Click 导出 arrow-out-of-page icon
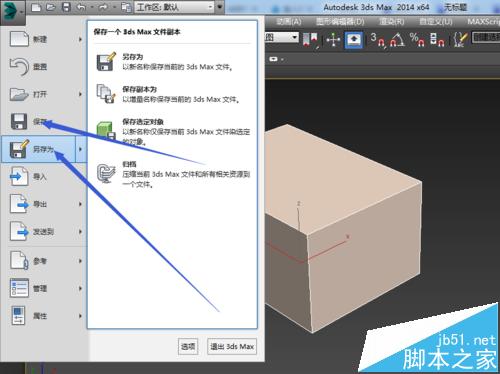500x374 pixels. tap(19, 204)
